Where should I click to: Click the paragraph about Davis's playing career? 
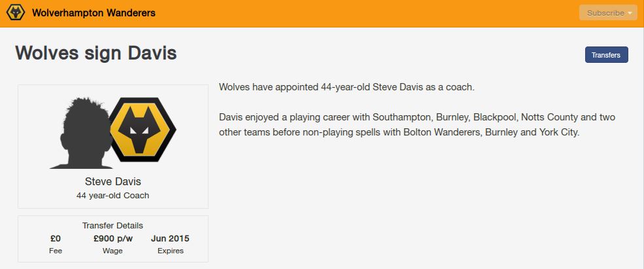pos(417,125)
